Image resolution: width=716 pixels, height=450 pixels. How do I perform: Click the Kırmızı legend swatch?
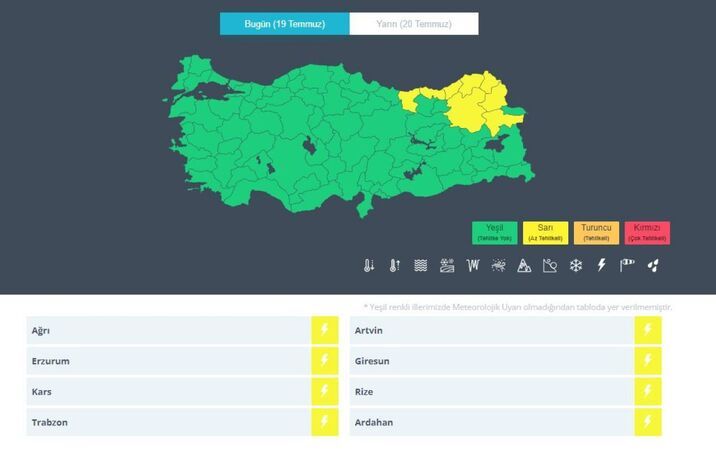click(647, 232)
